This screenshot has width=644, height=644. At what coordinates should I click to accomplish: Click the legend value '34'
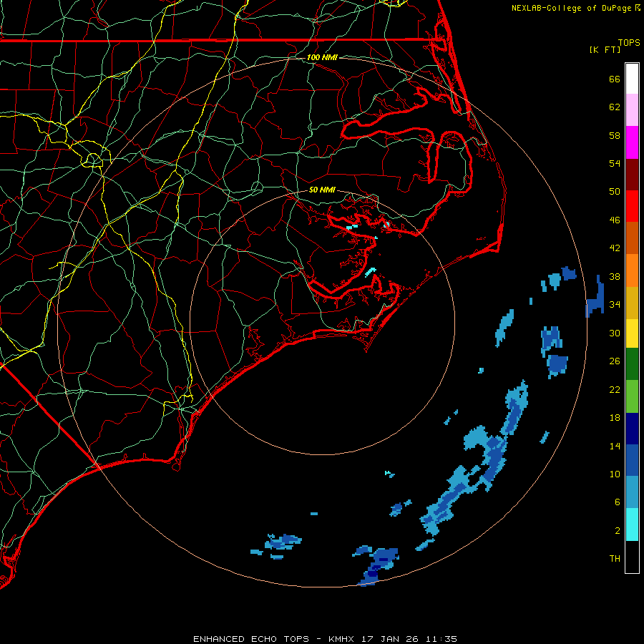615,305
